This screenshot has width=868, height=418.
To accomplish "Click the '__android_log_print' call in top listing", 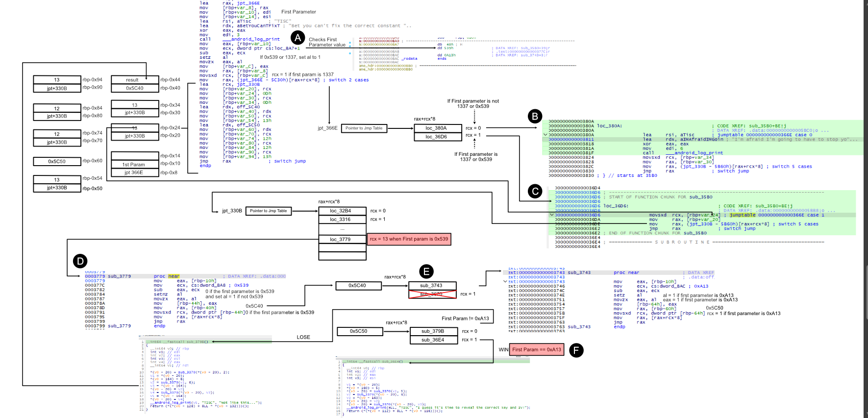I will tap(251, 39).
